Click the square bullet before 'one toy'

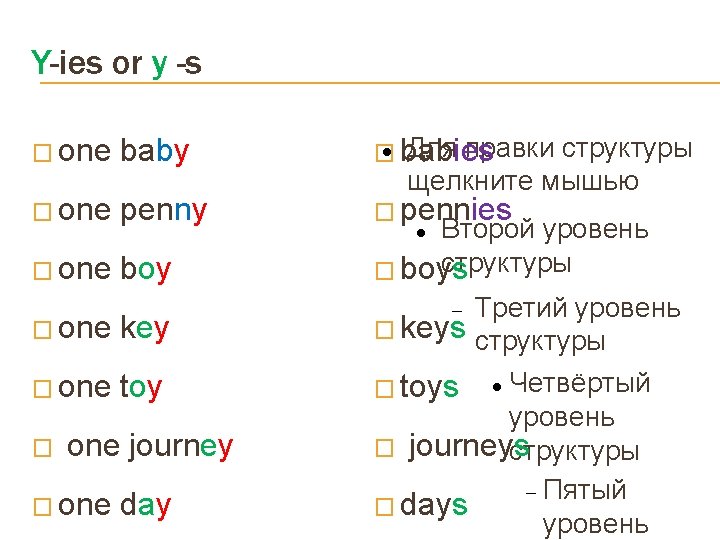tap(42, 389)
